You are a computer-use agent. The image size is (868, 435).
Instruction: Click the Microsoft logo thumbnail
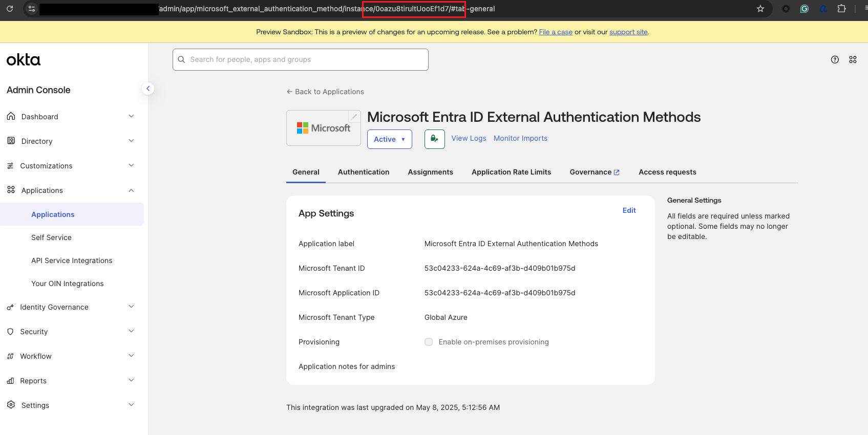pos(324,128)
